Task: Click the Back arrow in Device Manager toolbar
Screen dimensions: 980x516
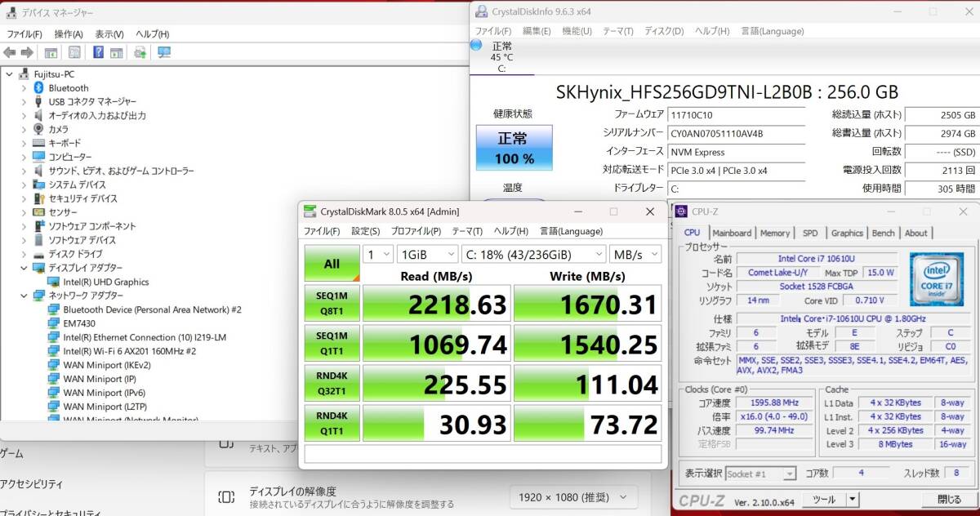Action: point(10,52)
